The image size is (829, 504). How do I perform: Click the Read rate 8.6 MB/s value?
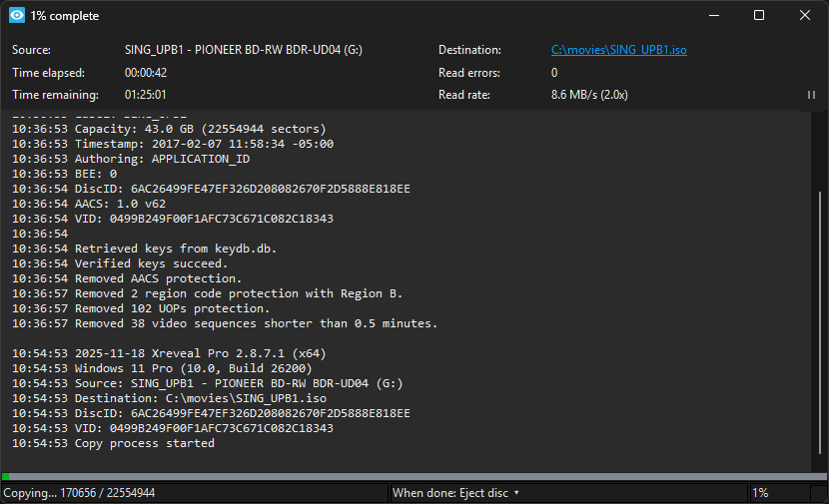[589, 95]
